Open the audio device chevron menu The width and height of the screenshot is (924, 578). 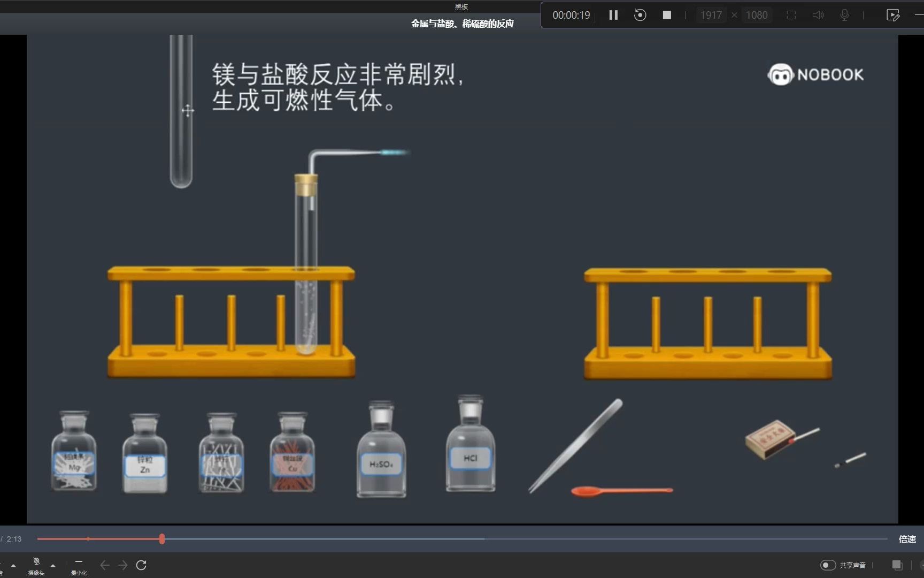[x=13, y=565]
